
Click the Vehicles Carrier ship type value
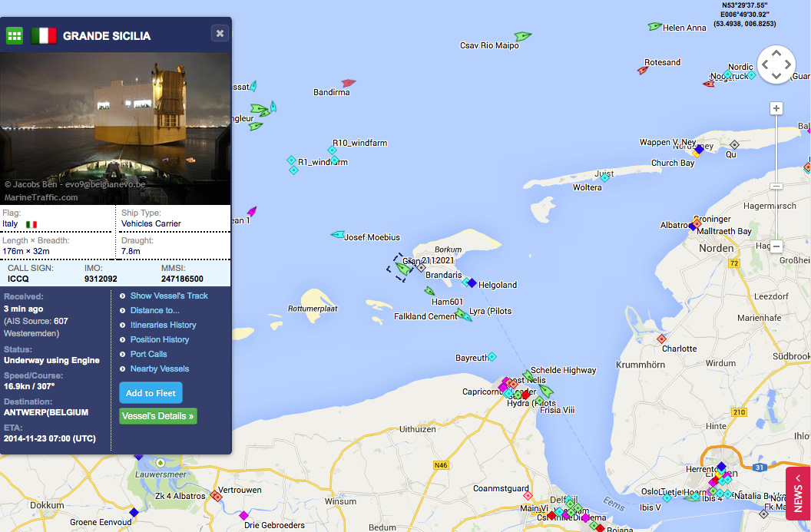(151, 223)
